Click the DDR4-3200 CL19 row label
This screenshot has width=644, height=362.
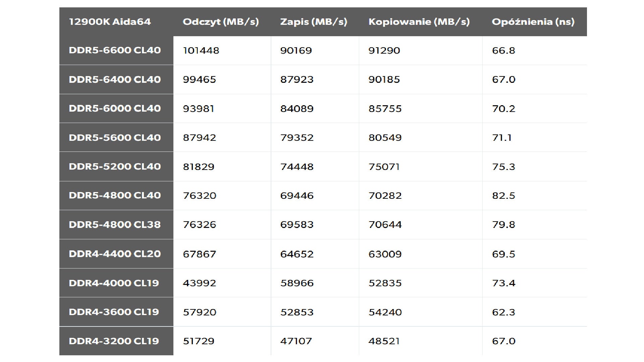pyautogui.click(x=114, y=341)
